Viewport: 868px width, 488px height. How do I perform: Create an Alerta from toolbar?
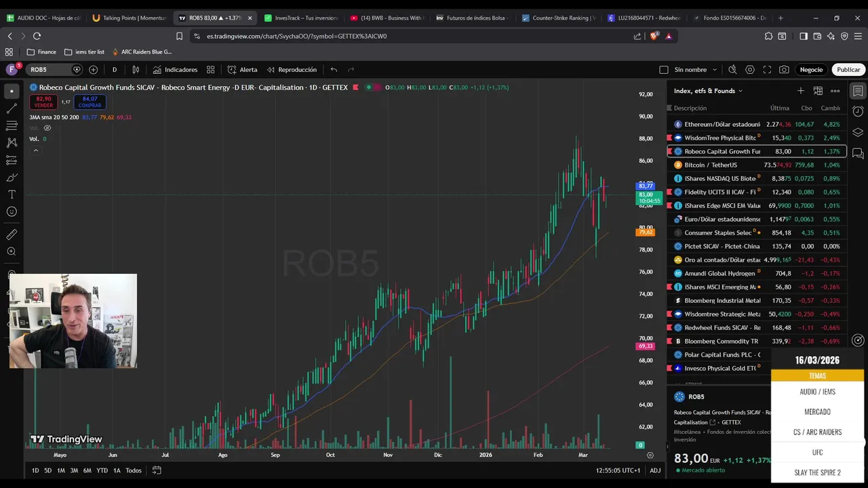point(242,70)
